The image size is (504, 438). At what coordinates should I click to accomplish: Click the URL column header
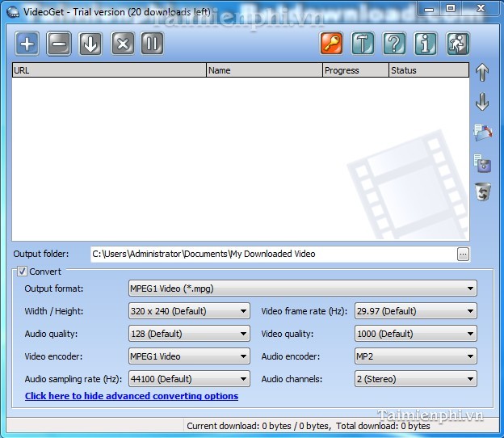109,70
